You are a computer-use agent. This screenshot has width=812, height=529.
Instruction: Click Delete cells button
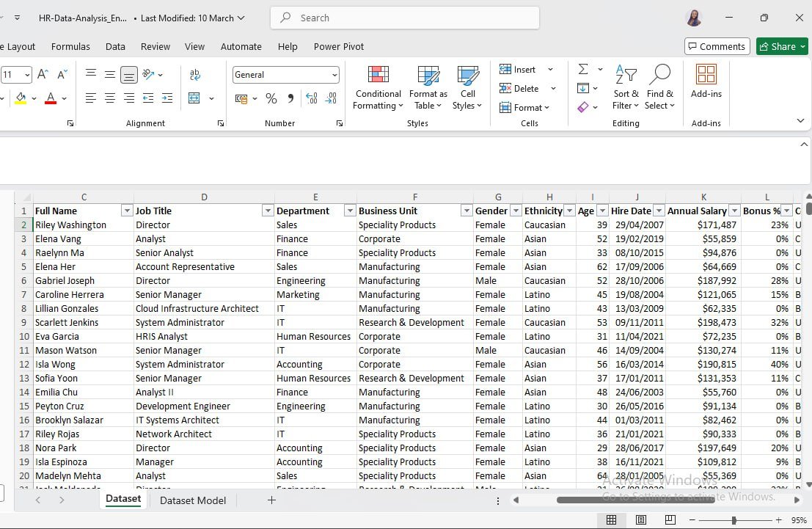pos(519,89)
